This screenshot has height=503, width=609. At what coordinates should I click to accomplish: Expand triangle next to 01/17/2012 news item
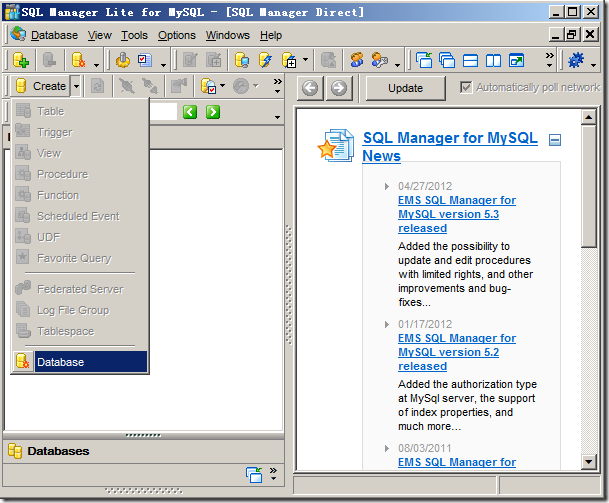pos(386,324)
